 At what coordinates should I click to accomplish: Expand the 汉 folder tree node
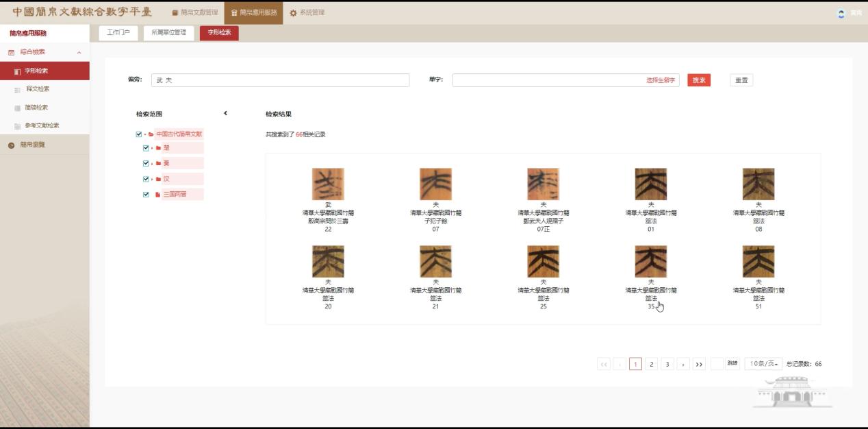(152, 180)
